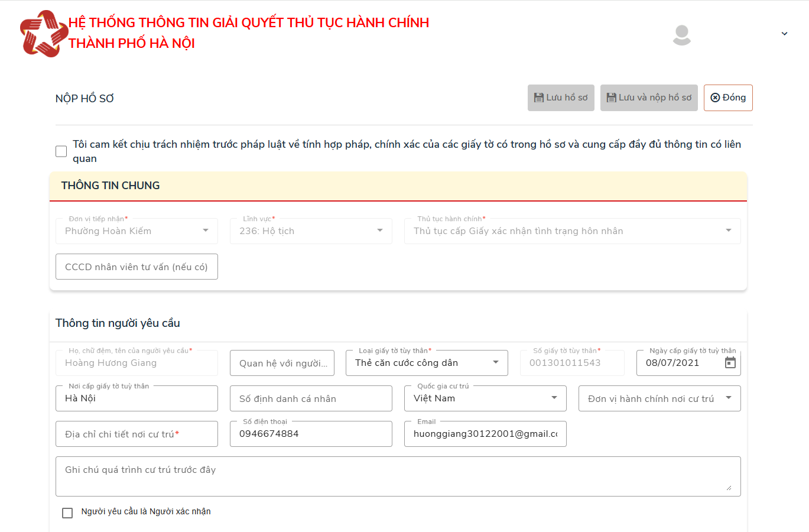Click the Hanoi administrative portal logo
This screenshot has height=532, width=809.
[44, 34]
